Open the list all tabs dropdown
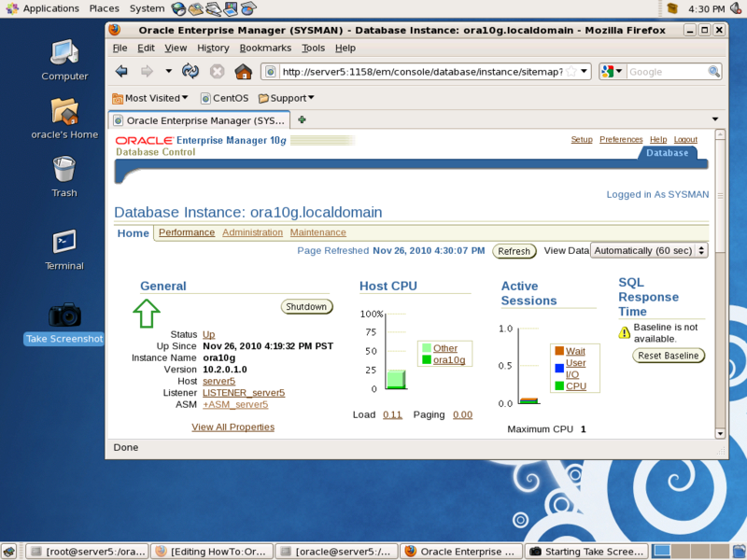This screenshot has height=560, width=747. (x=715, y=119)
